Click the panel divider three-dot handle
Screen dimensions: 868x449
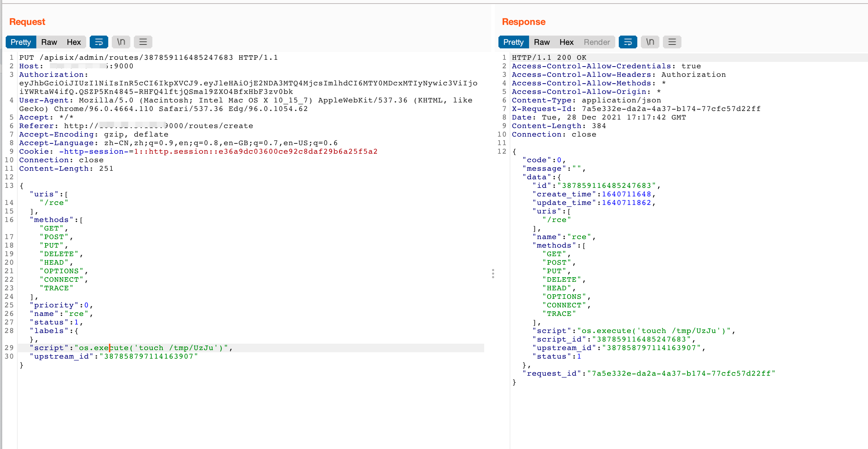tap(493, 274)
